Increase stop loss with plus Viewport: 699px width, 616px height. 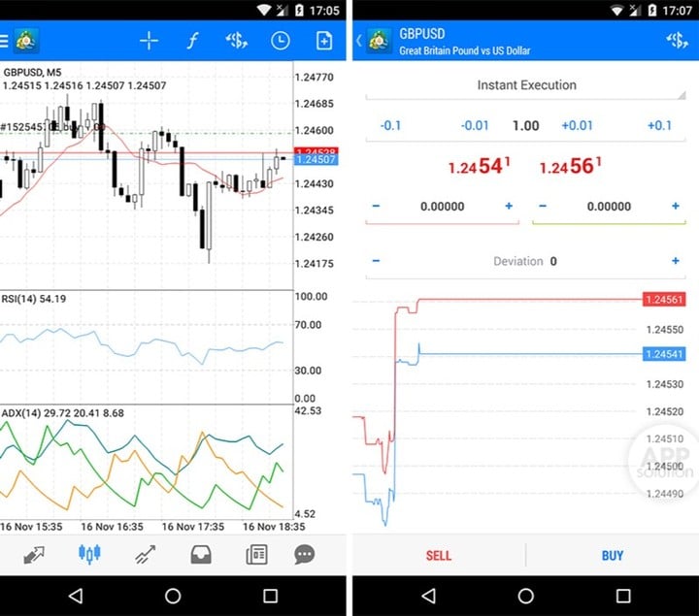(x=509, y=206)
